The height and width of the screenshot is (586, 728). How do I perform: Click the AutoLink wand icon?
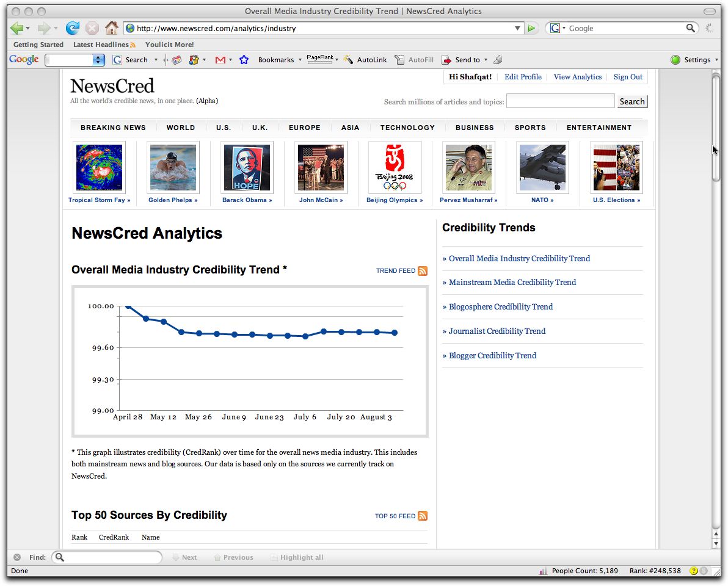pyautogui.click(x=348, y=60)
